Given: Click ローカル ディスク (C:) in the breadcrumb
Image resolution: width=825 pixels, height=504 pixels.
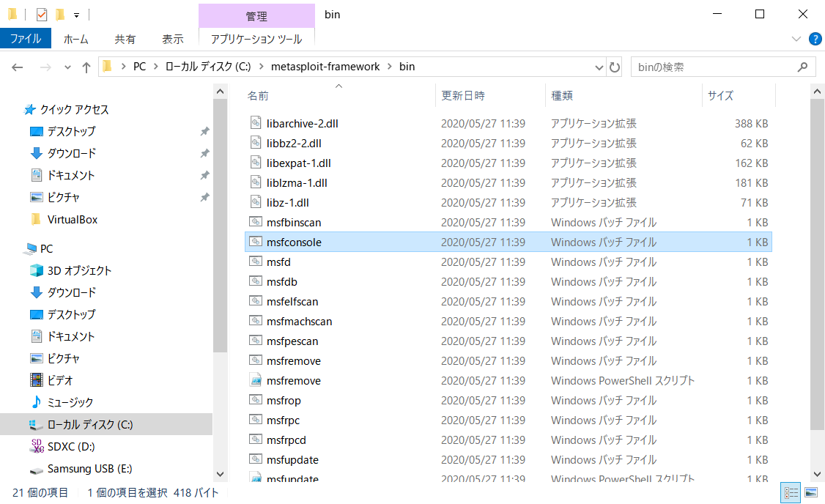Looking at the screenshot, I should click(x=208, y=67).
